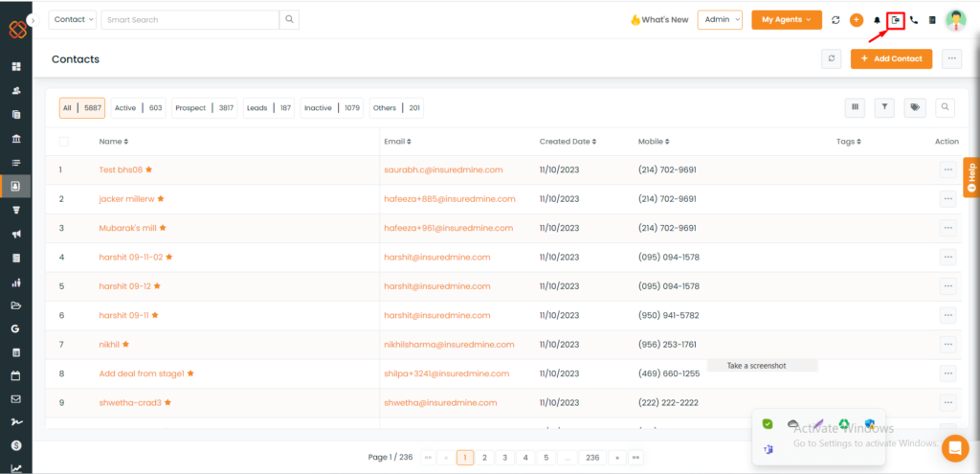Select the All 5887 tab
This screenshot has width=980, height=474.
click(x=82, y=107)
